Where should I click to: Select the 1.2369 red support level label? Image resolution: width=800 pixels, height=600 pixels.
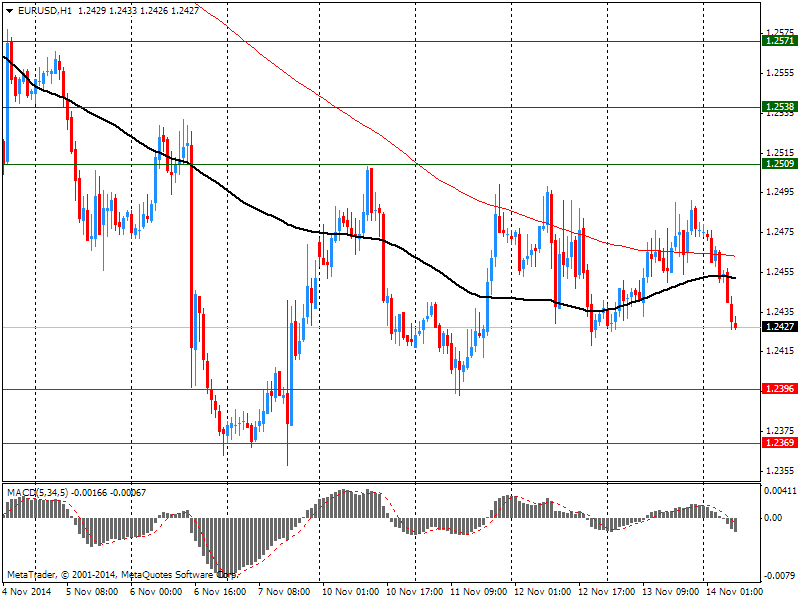[779, 442]
